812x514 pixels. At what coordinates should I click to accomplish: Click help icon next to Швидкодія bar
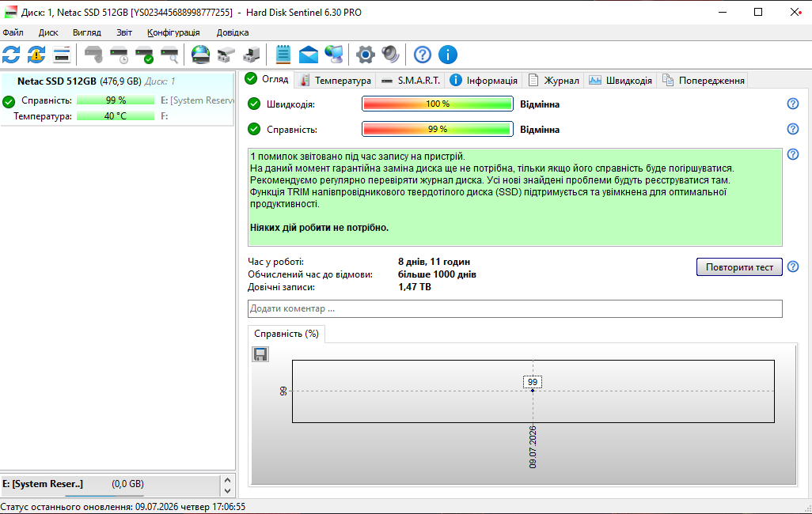(x=793, y=104)
